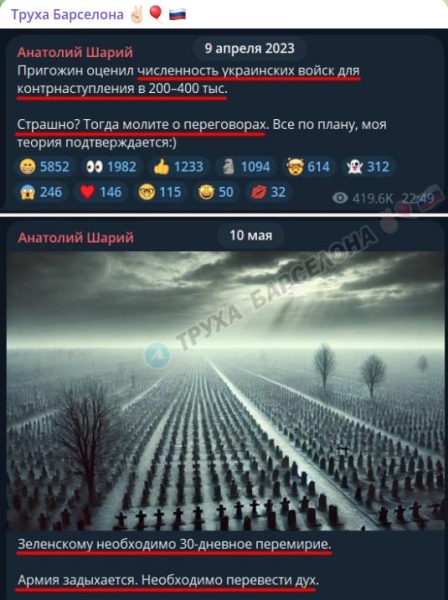The width and height of the screenshot is (448, 600).
Task: Click the views eye icon 419.6K
Action: pos(340,198)
